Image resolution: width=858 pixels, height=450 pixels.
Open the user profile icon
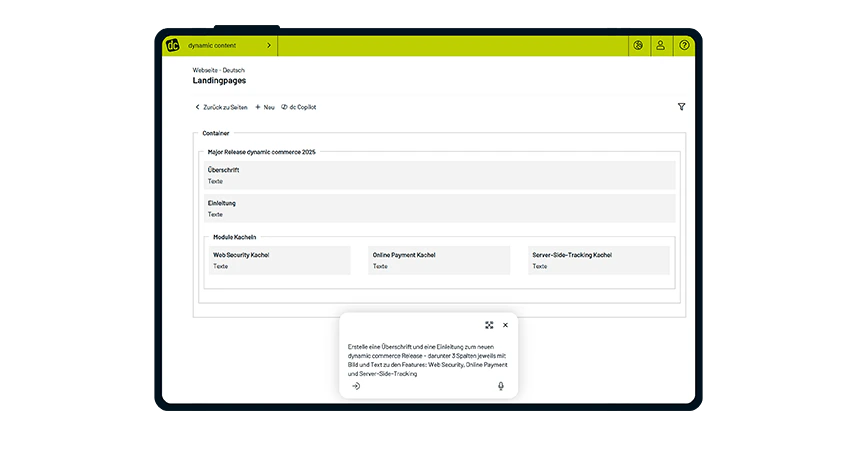(660, 45)
